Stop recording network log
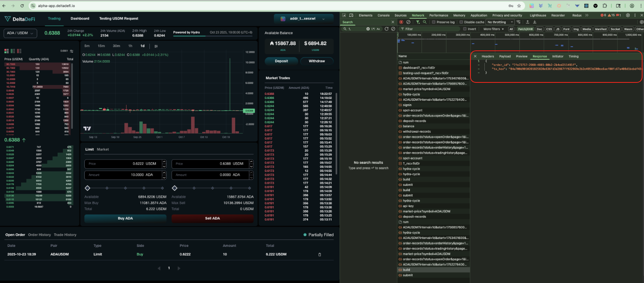This screenshot has height=283, width=644. (x=401, y=22)
